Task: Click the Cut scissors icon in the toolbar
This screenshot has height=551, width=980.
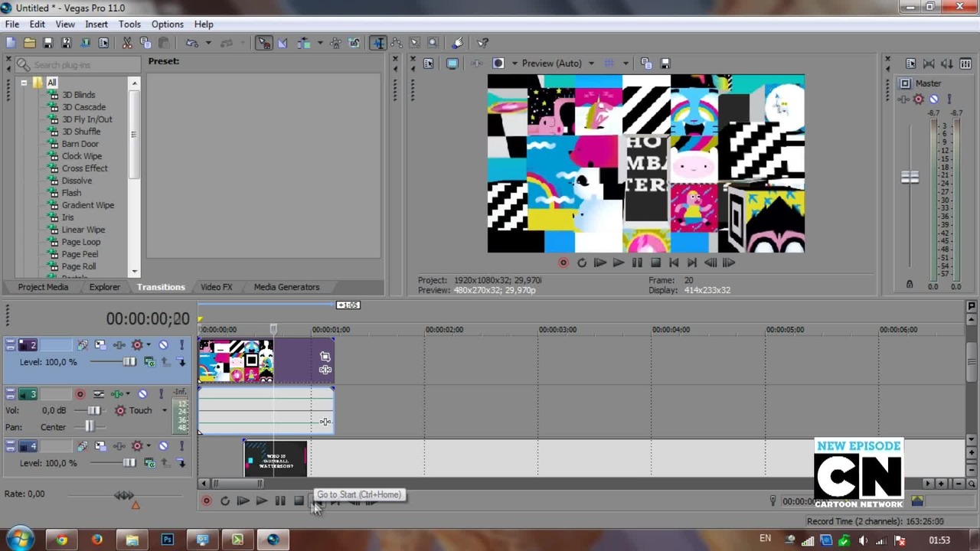Action: 127,43
